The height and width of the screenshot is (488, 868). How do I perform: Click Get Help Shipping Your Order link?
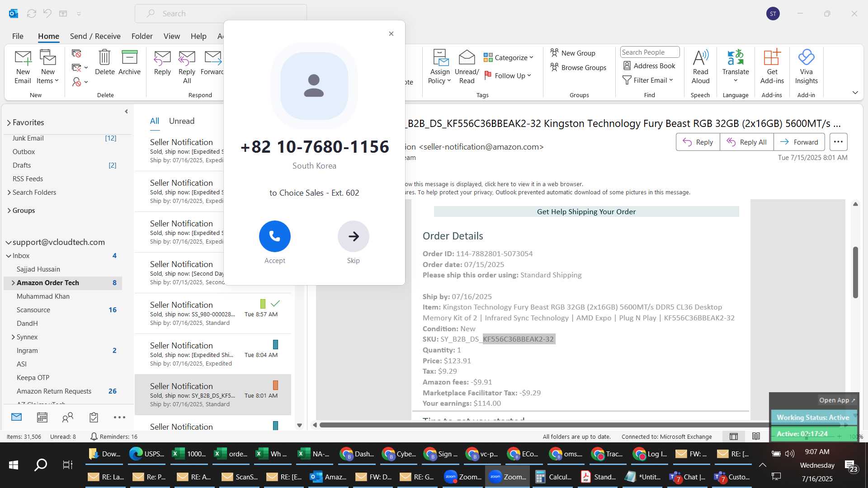586,211
